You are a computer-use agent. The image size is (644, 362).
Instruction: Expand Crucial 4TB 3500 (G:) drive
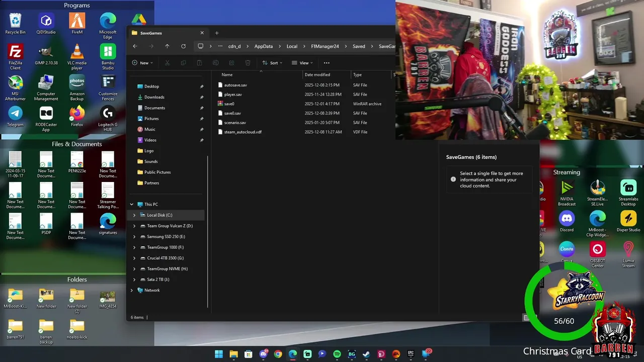[x=134, y=258]
